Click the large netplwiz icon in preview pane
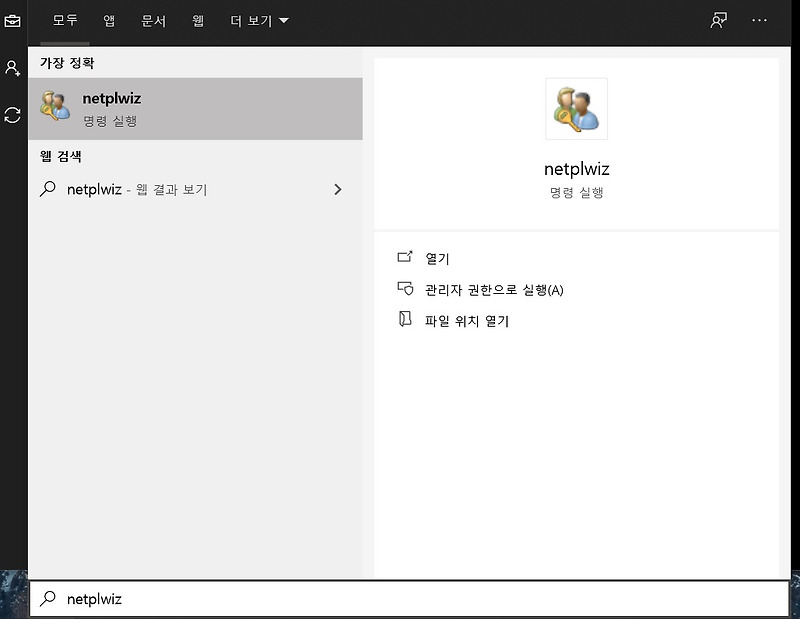800x619 pixels. click(x=577, y=109)
